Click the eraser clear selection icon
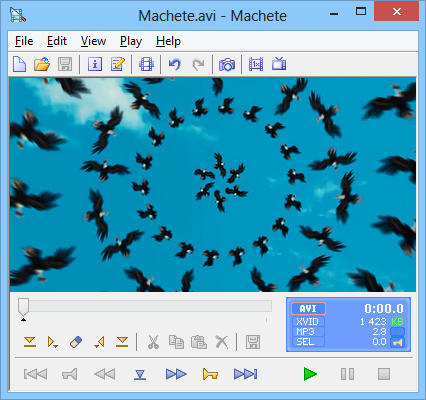 click(x=76, y=342)
